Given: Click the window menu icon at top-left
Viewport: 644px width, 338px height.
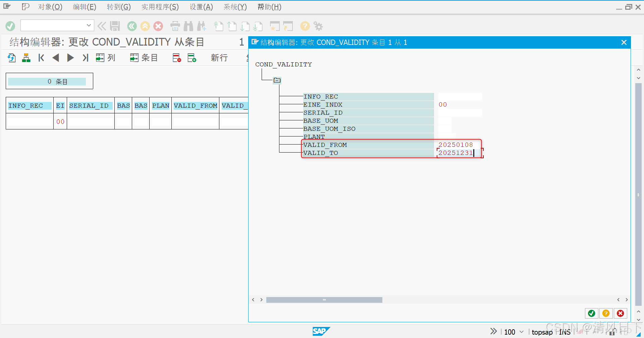Looking at the screenshot, I should pyautogui.click(x=7, y=6).
